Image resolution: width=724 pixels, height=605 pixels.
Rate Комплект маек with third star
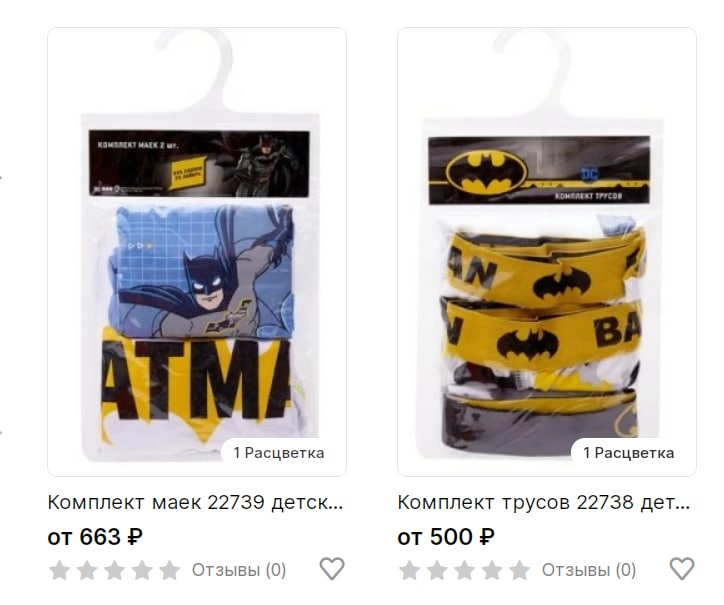tap(114, 570)
